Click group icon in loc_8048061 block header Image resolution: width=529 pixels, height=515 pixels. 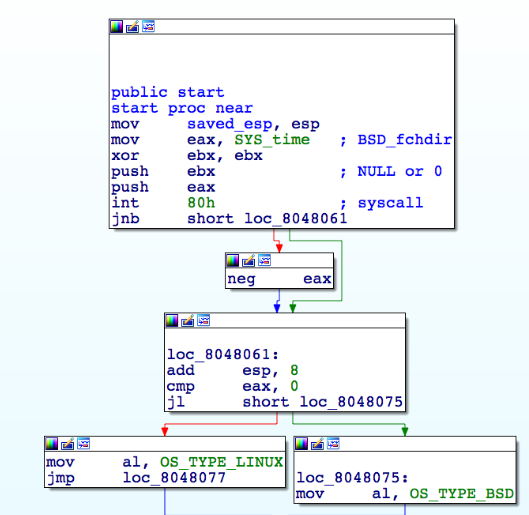tap(204, 320)
